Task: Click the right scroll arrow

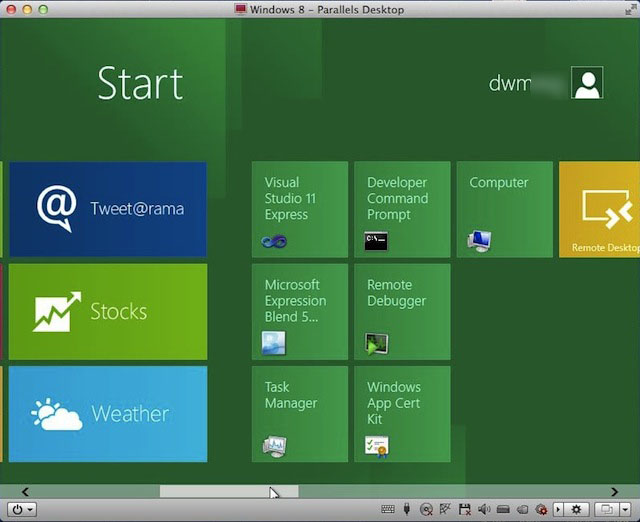Action: tap(614, 491)
